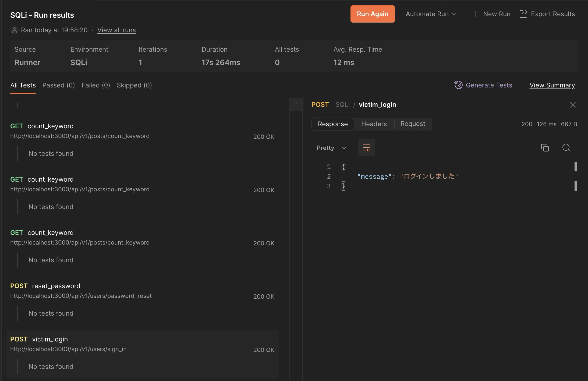Click the user avatar icon beside the run time
The image size is (588, 381).
click(x=14, y=30)
